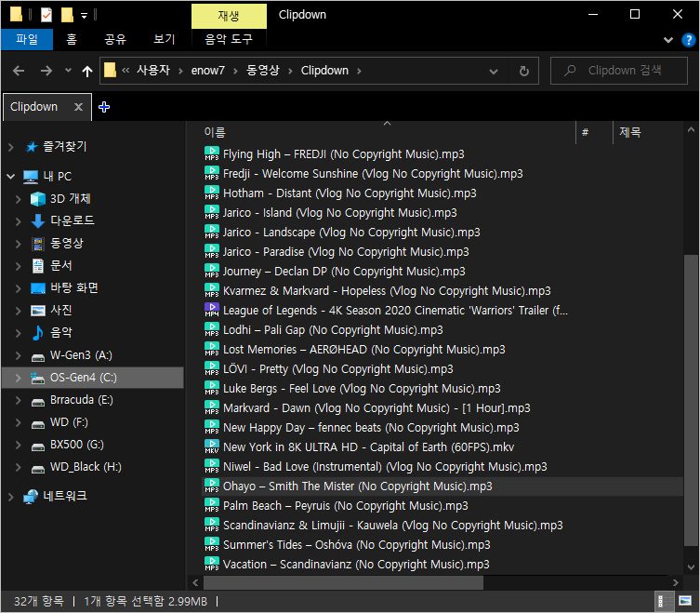The width and height of the screenshot is (700, 613).
Task: Open 다운로드 folder in navigation pane
Action: tap(73, 221)
